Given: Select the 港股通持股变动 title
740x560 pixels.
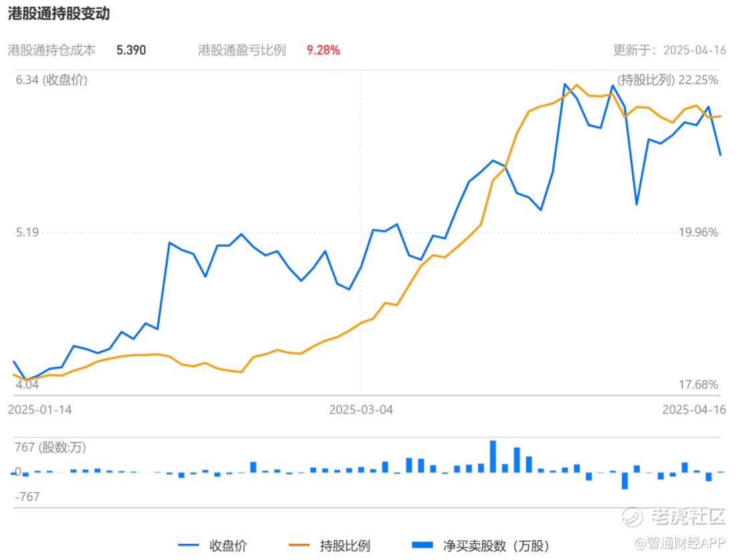Looking at the screenshot, I should (x=59, y=13).
